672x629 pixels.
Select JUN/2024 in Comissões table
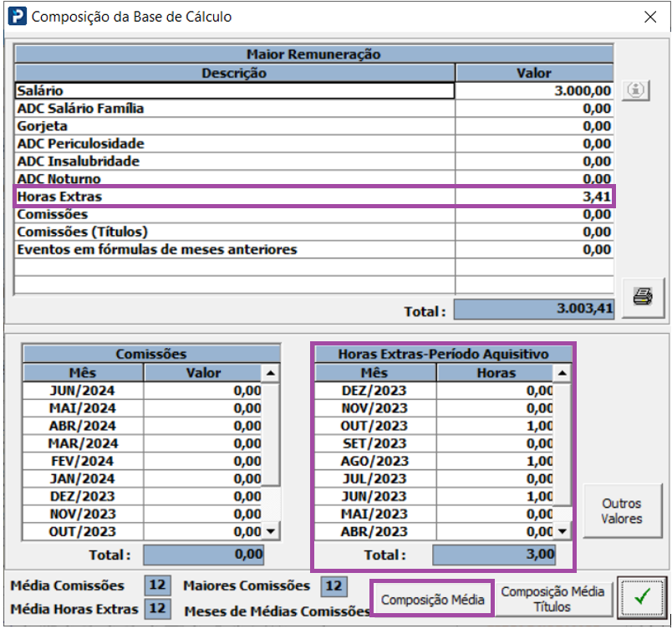point(83,391)
